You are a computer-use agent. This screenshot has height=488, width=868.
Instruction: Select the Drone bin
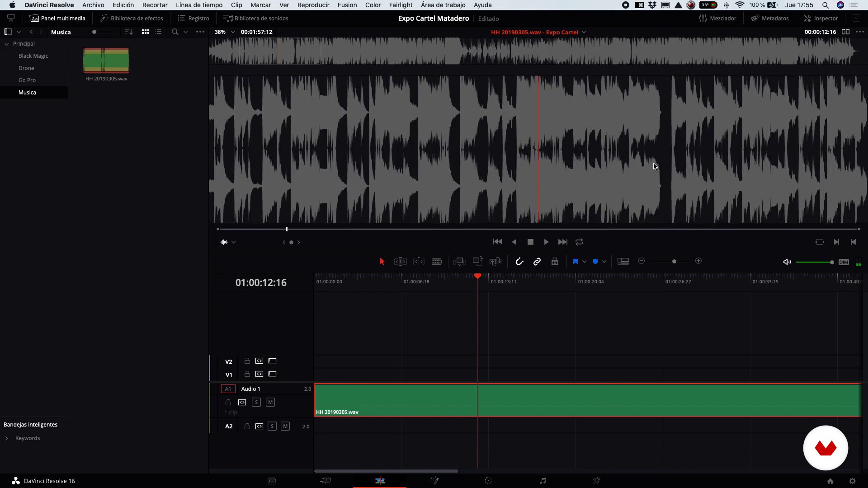pos(26,68)
